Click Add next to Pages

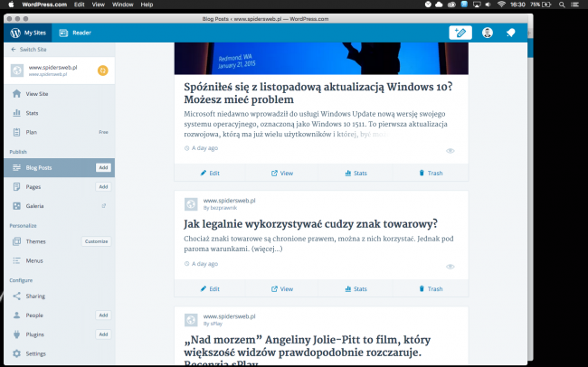click(x=103, y=187)
